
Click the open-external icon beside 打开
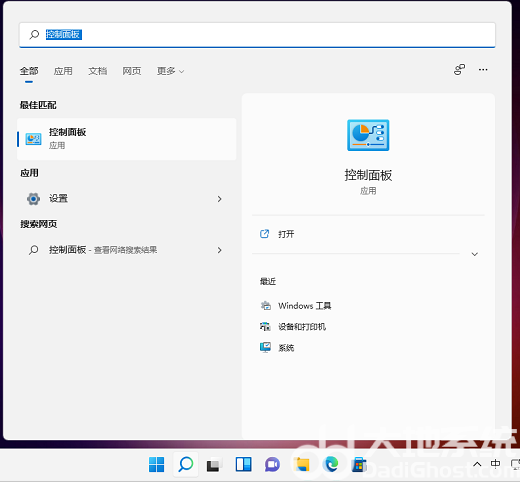(x=264, y=234)
